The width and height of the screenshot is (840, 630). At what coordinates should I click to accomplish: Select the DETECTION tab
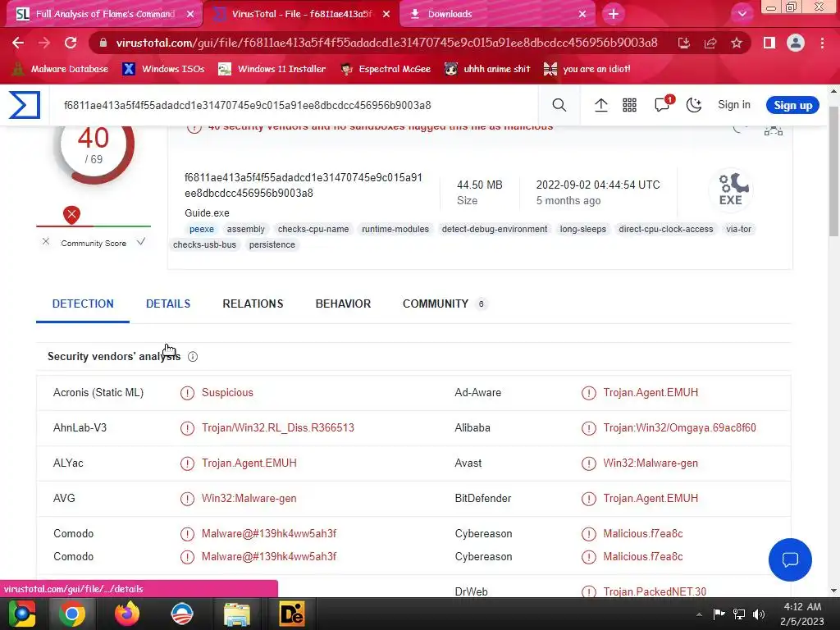pyautogui.click(x=83, y=304)
